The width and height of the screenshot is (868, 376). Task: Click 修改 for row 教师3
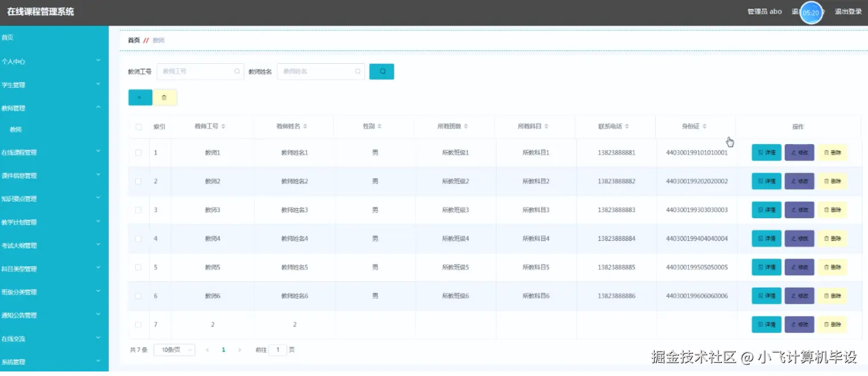[800, 210]
